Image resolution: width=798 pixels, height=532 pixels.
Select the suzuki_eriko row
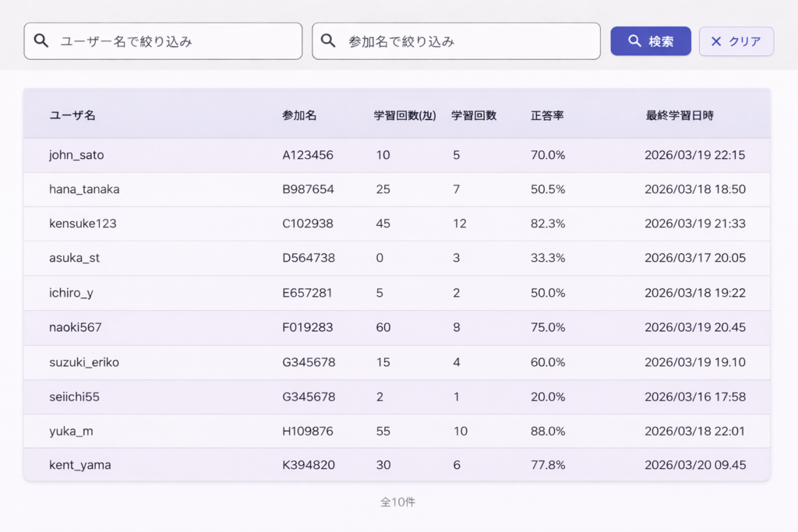84,362
